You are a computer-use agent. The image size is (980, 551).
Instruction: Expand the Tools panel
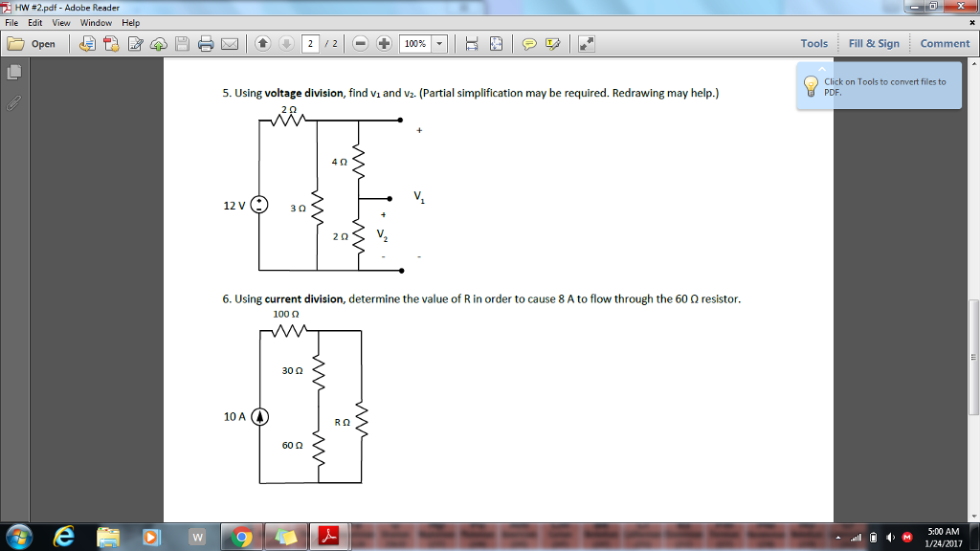point(813,43)
